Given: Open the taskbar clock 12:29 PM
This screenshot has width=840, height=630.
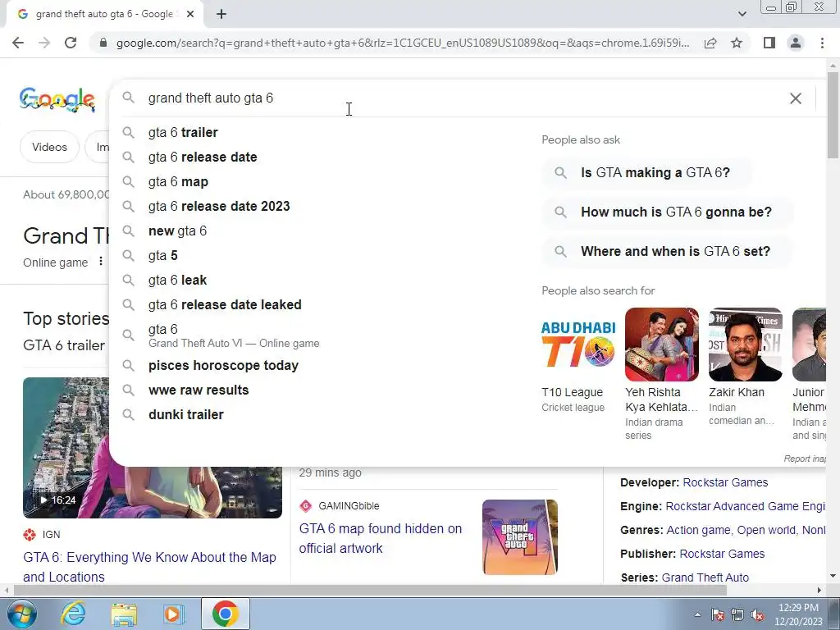Looking at the screenshot, I should (798, 614).
